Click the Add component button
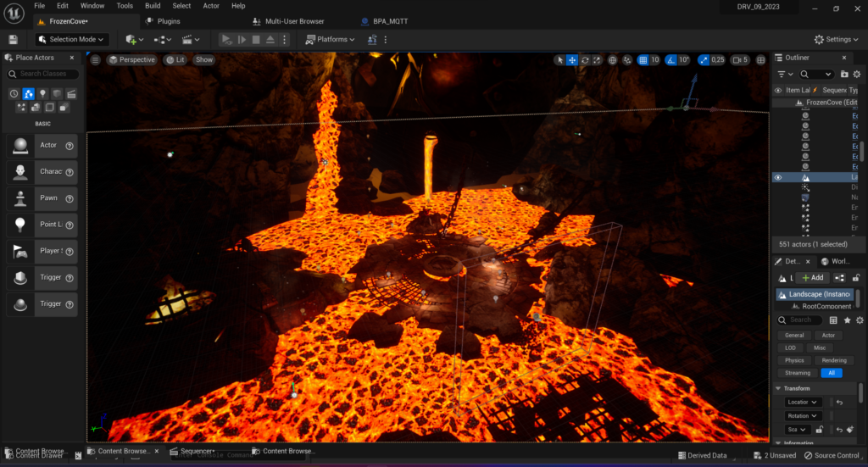The width and height of the screenshot is (868, 467). coord(812,277)
